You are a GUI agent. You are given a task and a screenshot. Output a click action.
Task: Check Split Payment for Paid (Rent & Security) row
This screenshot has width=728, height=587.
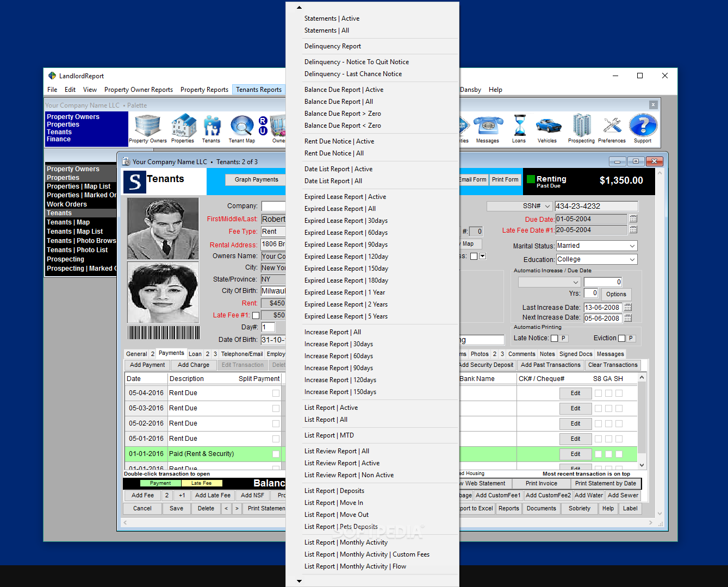(x=276, y=454)
